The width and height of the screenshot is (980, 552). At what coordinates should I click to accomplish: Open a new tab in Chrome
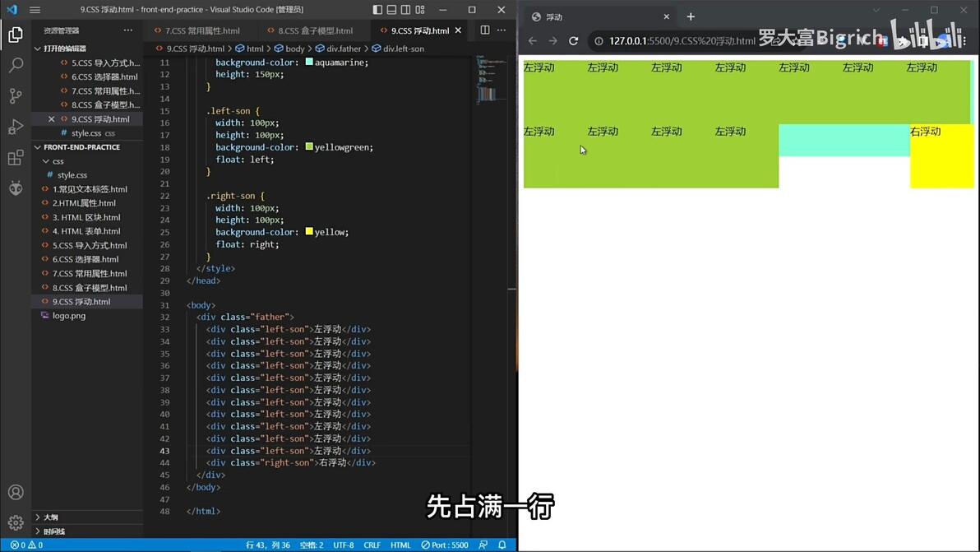pos(691,17)
